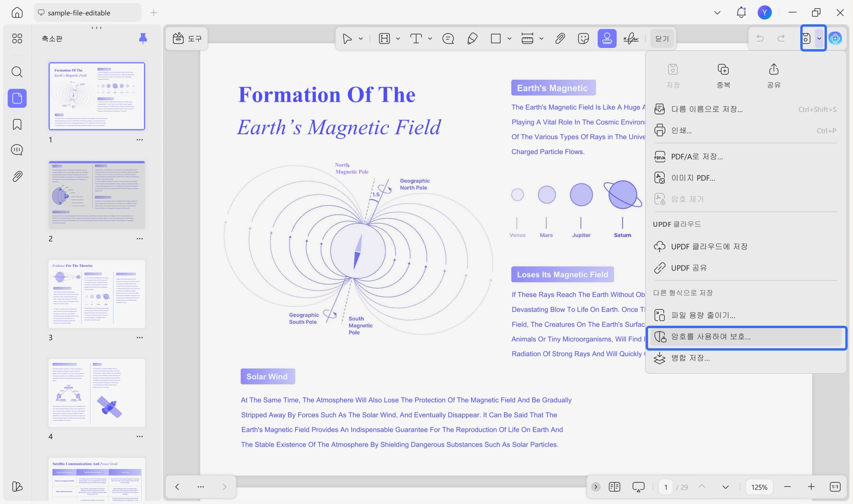Select the pencil drawing tool

pyautogui.click(x=472, y=38)
